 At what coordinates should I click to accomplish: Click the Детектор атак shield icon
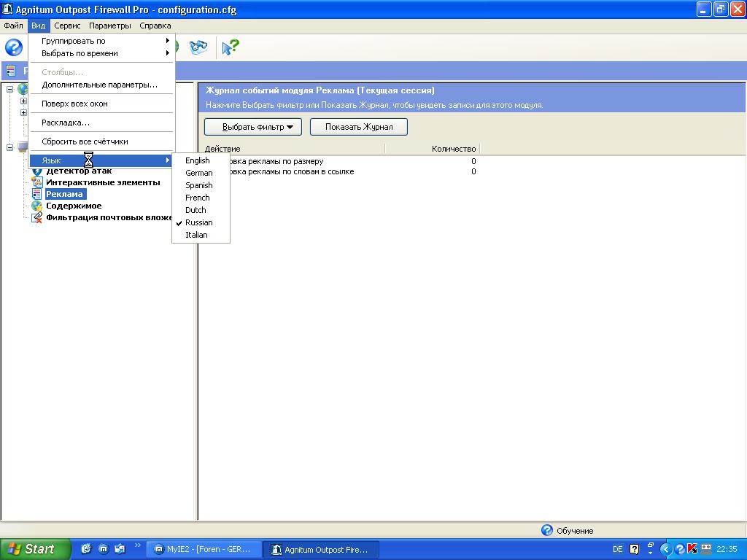point(36,171)
